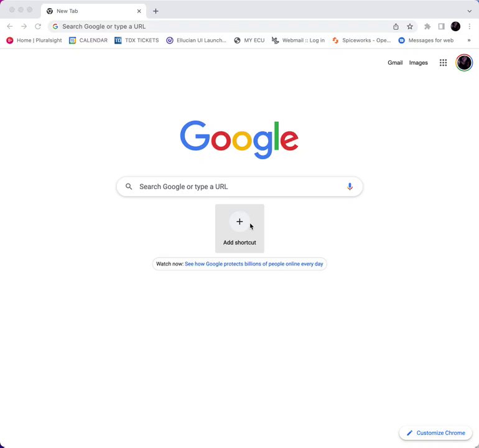Open the tab search dropdown arrow
479x448 pixels.
click(469, 11)
